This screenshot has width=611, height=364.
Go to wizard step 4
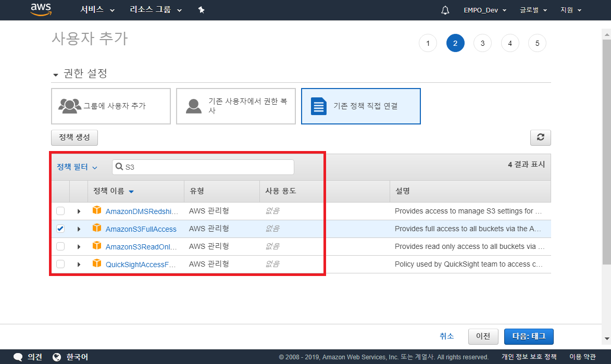tap(509, 43)
